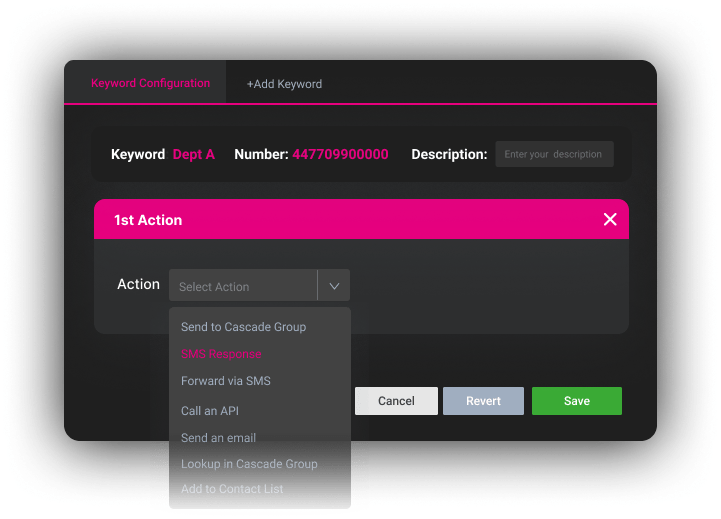721x519 pixels.
Task: Click the Description input field
Action: (554, 154)
